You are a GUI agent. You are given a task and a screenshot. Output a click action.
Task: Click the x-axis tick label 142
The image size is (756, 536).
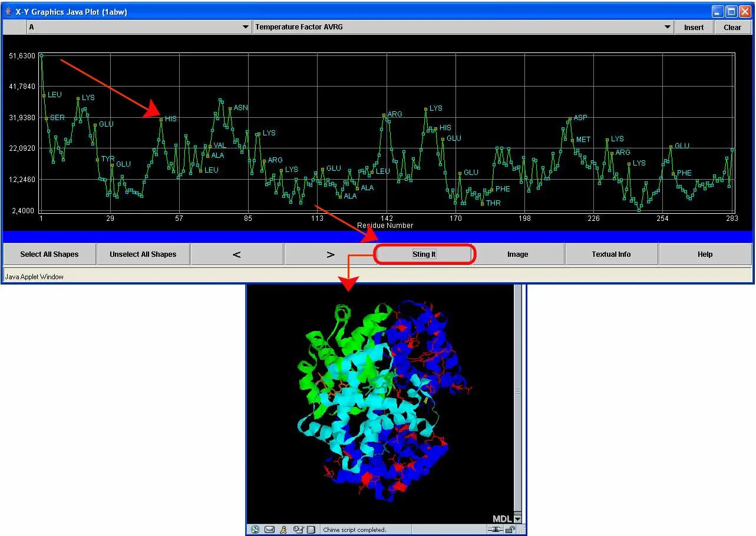[x=387, y=219]
